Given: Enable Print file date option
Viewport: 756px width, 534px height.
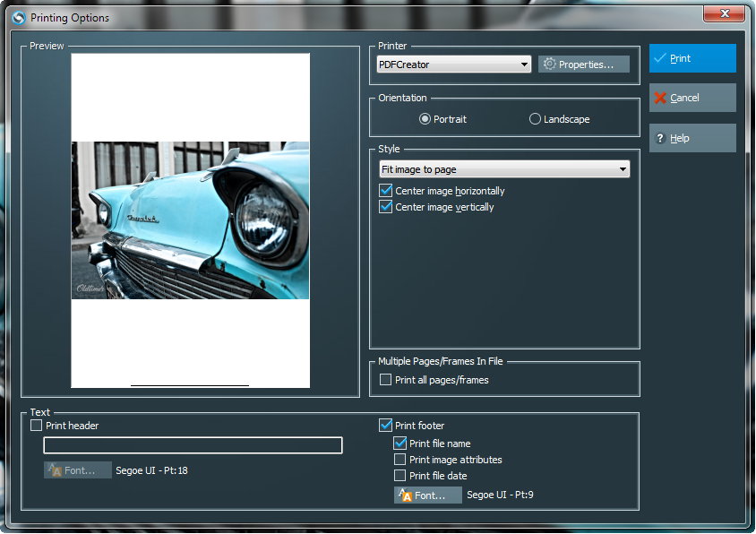Looking at the screenshot, I should pos(400,476).
